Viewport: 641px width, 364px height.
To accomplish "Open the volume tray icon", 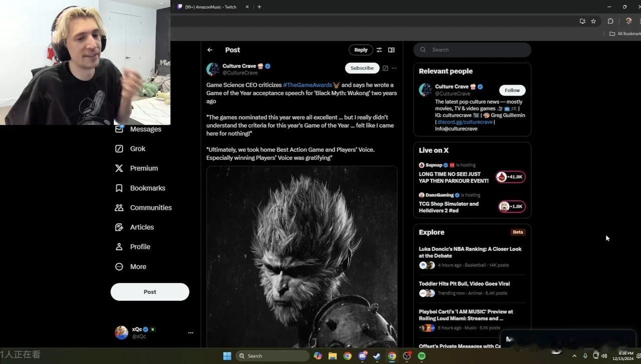I will 604,356.
